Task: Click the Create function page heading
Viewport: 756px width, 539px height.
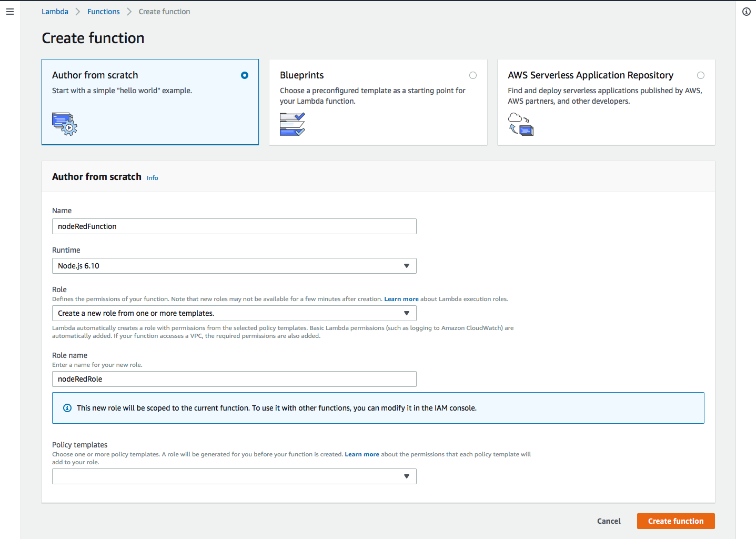Action: pyautogui.click(x=93, y=38)
